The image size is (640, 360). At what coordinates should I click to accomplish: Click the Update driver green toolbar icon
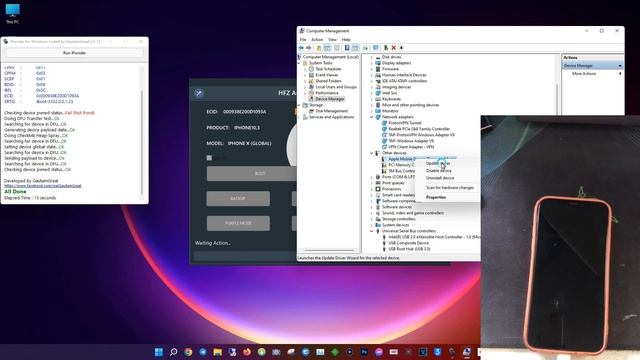tap(386, 48)
